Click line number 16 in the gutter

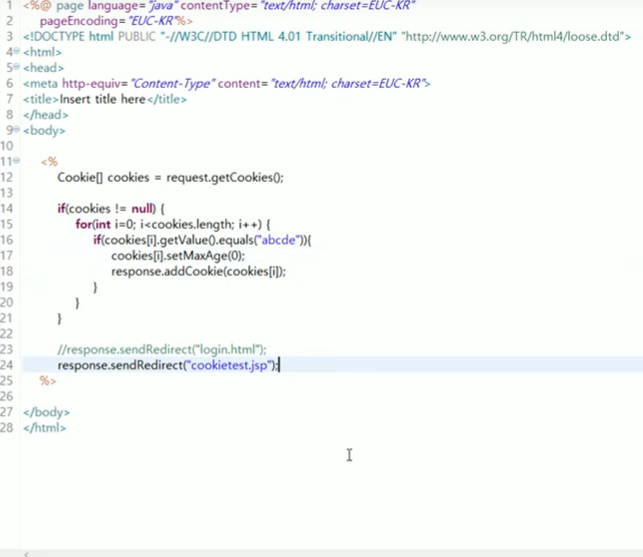pos(7,240)
